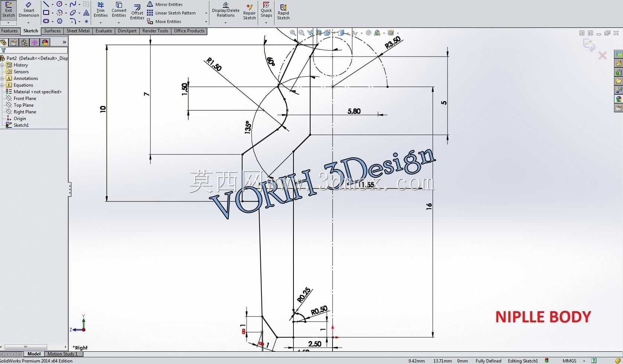Open the Smart Dimension dropdown arrow
The image size is (623, 364).
(x=29, y=23)
